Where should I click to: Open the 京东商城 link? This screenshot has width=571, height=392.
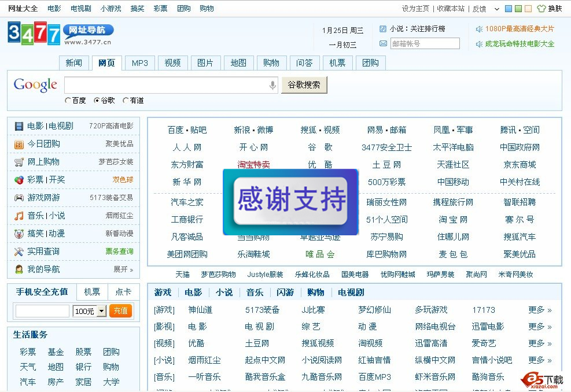(x=520, y=165)
